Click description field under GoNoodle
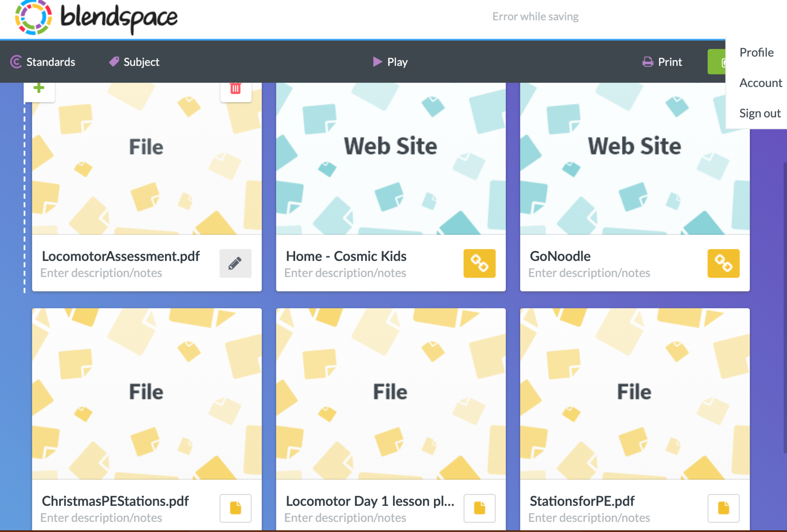The height and width of the screenshot is (532, 787). [x=589, y=273]
